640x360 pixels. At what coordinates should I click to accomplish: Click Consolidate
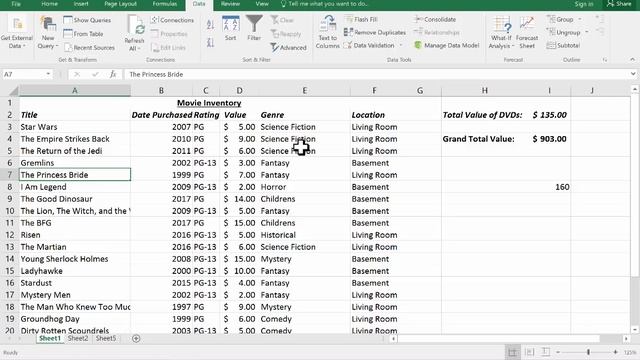coord(435,19)
